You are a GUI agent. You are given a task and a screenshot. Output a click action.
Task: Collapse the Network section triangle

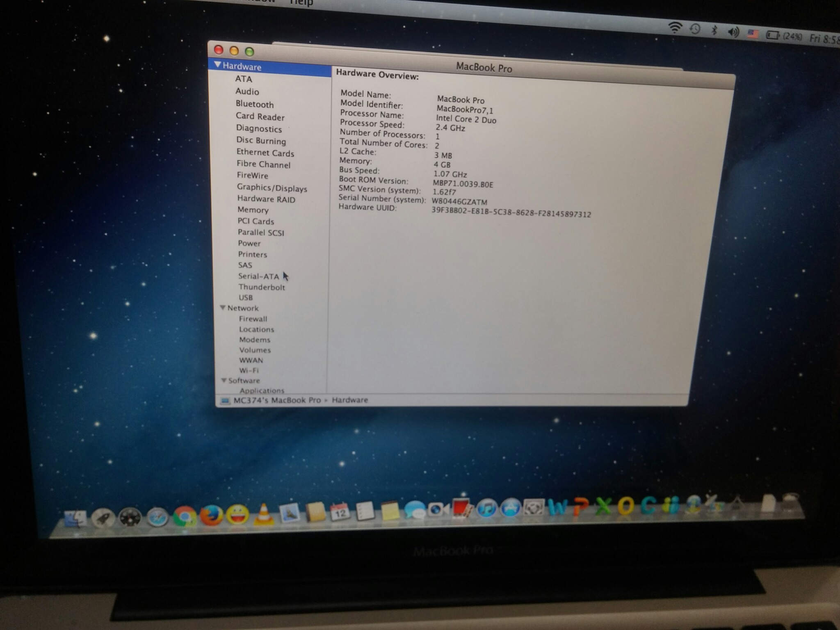pos(223,308)
